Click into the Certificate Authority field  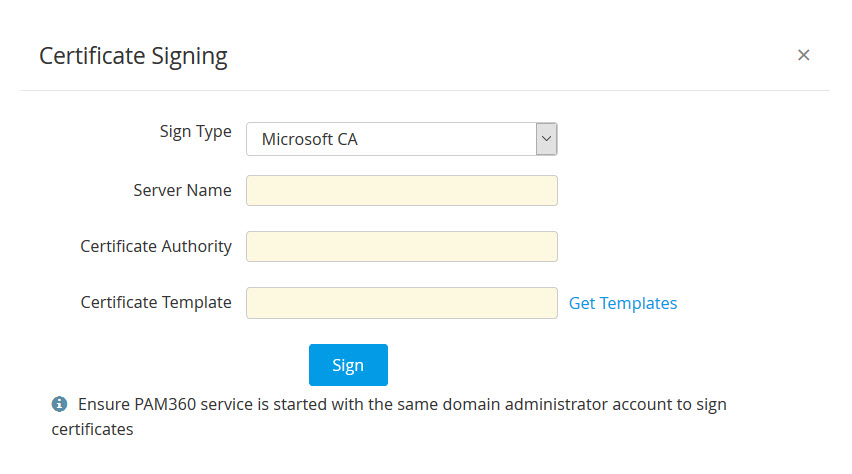tap(401, 247)
